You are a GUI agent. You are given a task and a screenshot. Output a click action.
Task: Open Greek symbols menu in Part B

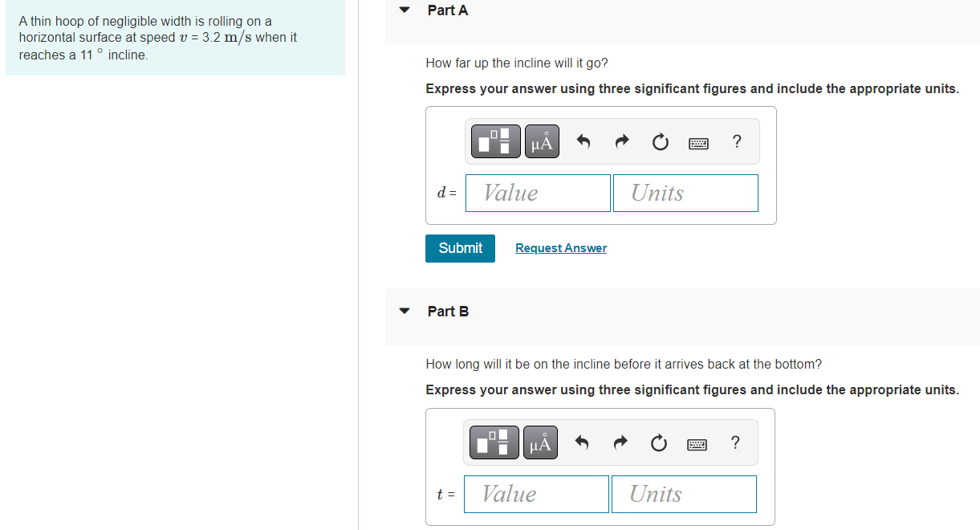click(x=542, y=442)
